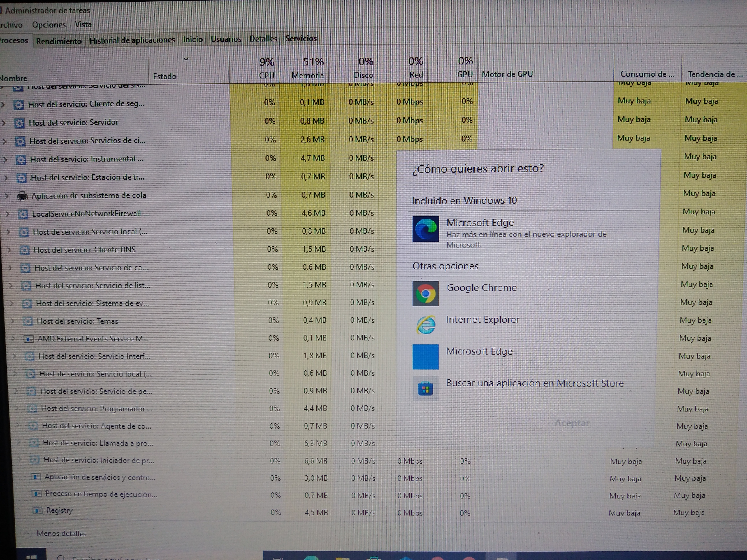Click Menos detalles at bottom

point(61,533)
